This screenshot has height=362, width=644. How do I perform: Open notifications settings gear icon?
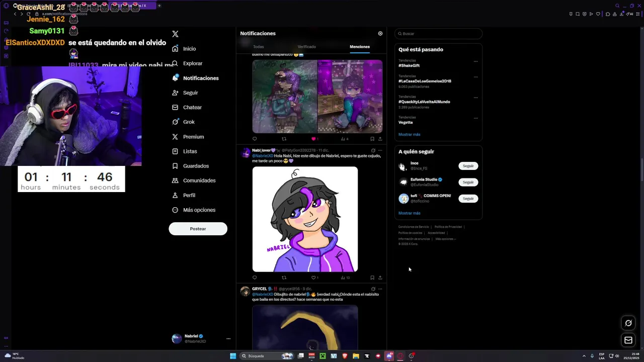point(380,34)
